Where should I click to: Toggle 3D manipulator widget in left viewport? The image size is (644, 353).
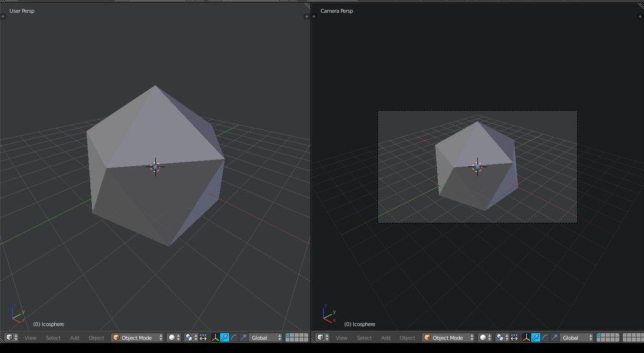pyautogui.click(x=215, y=338)
